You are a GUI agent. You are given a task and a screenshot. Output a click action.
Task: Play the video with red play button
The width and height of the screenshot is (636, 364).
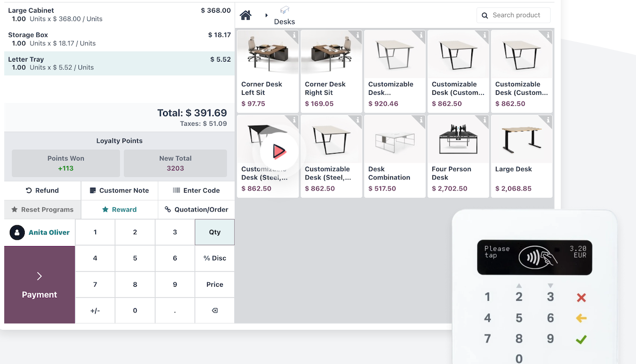(279, 151)
